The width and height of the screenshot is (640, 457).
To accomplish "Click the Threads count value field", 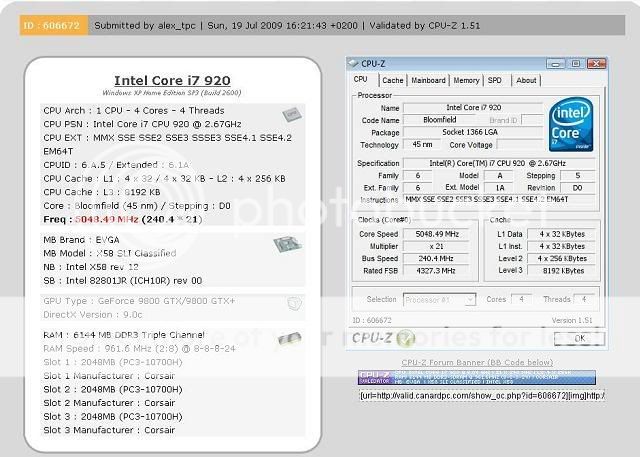I will click(x=584, y=299).
